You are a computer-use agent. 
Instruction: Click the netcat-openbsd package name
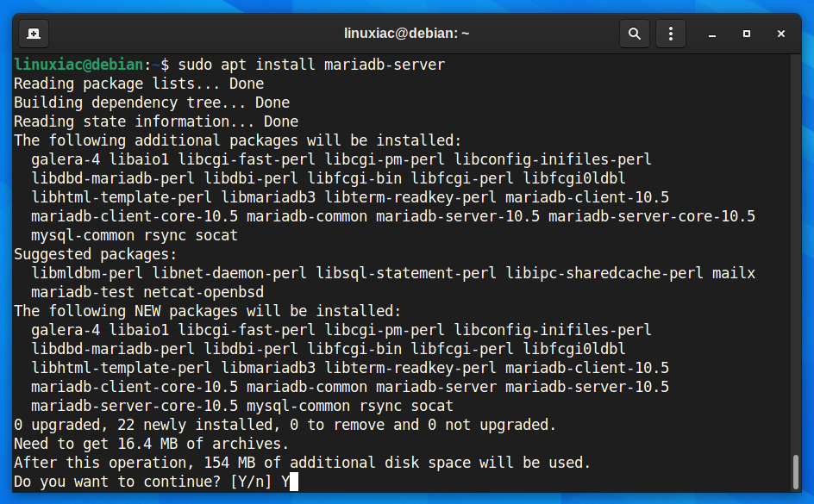(203, 292)
